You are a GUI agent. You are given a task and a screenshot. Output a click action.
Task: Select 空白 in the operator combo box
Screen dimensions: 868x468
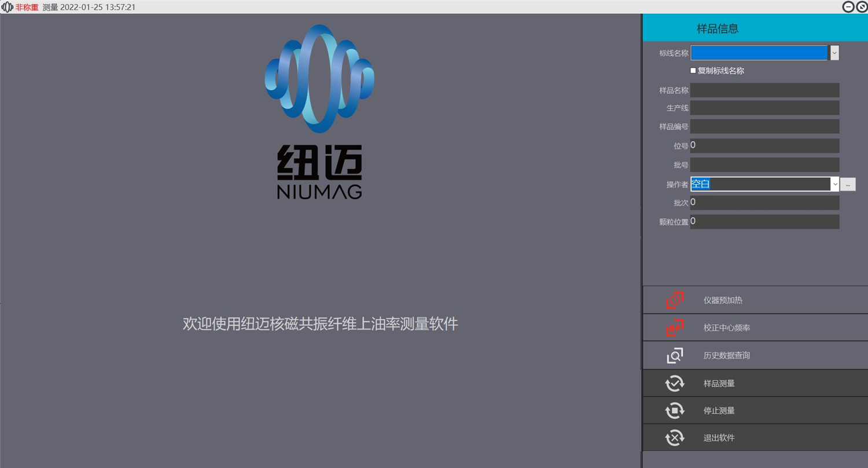(x=701, y=184)
